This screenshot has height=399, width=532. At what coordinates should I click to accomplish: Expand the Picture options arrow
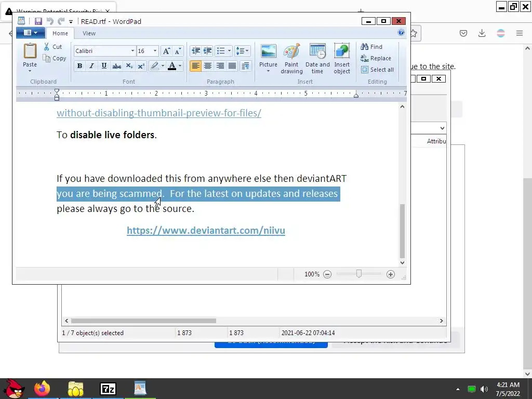(x=269, y=71)
